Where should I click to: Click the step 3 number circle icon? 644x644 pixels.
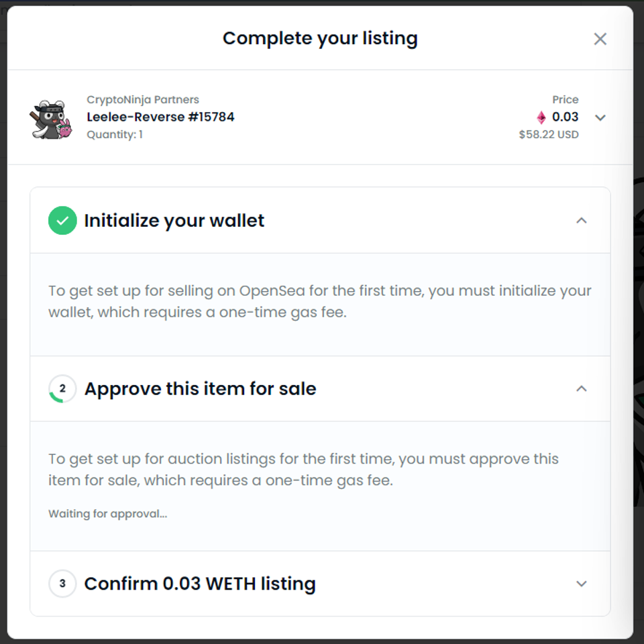coord(62,583)
